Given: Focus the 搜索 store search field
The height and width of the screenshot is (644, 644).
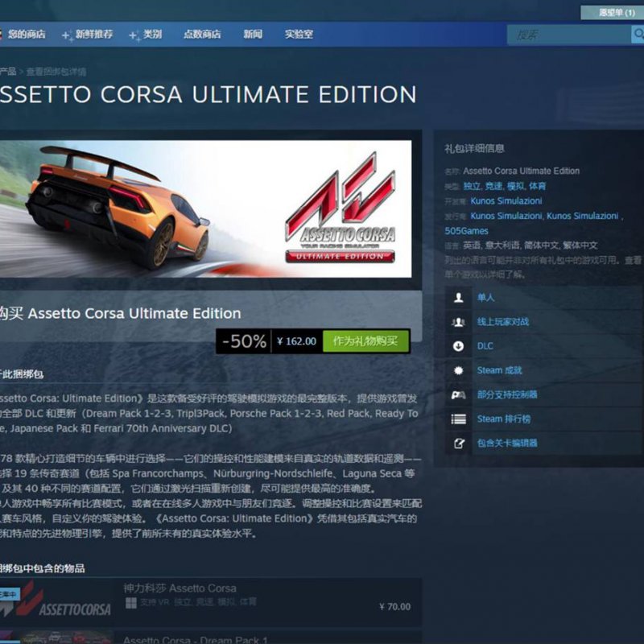Looking at the screenshot, I should point(569,35).
